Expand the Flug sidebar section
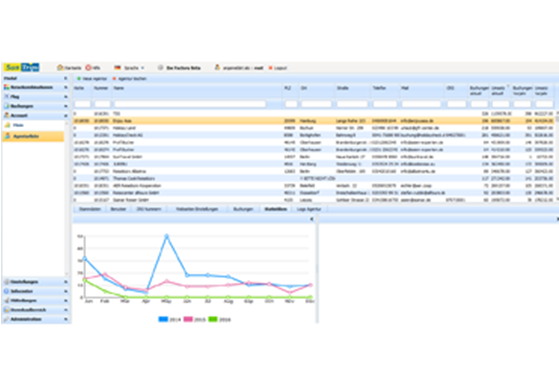Image resolution: width=559 pixels, height=373 pixels. click(66, 97)
